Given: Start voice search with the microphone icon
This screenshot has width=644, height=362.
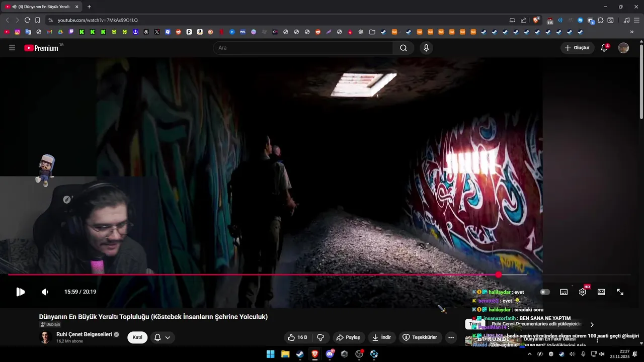Looking at the screenshot, I should pyautogui.click(x=426, y=48).
